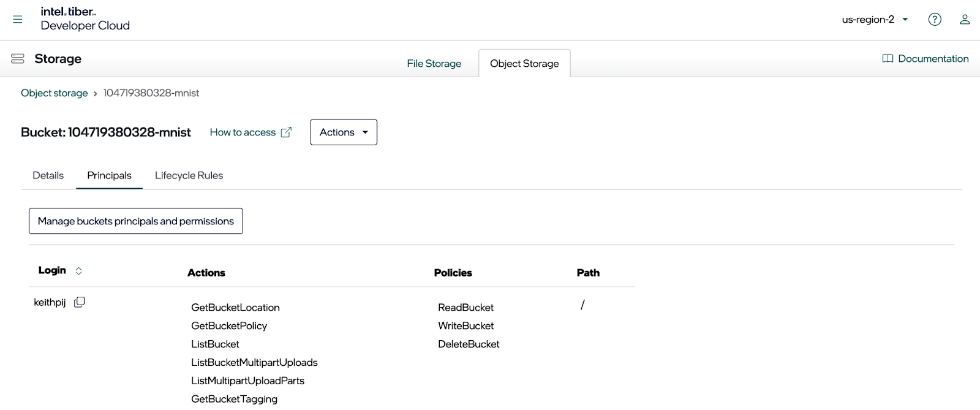Click the Intel Tiber Developer Cloud logo
This screenshot has width=980, height=410.
point(85,19)
